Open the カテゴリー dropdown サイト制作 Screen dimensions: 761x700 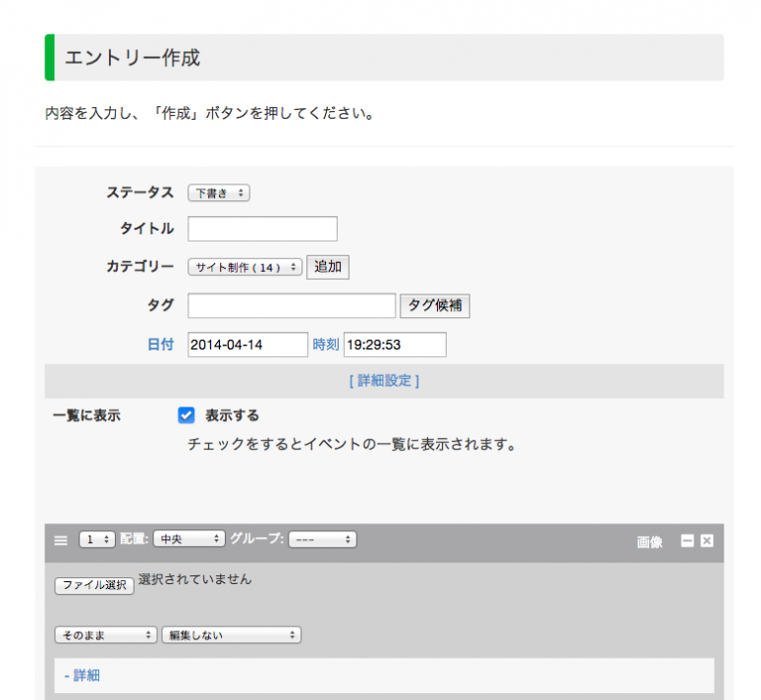pos(245,267)
